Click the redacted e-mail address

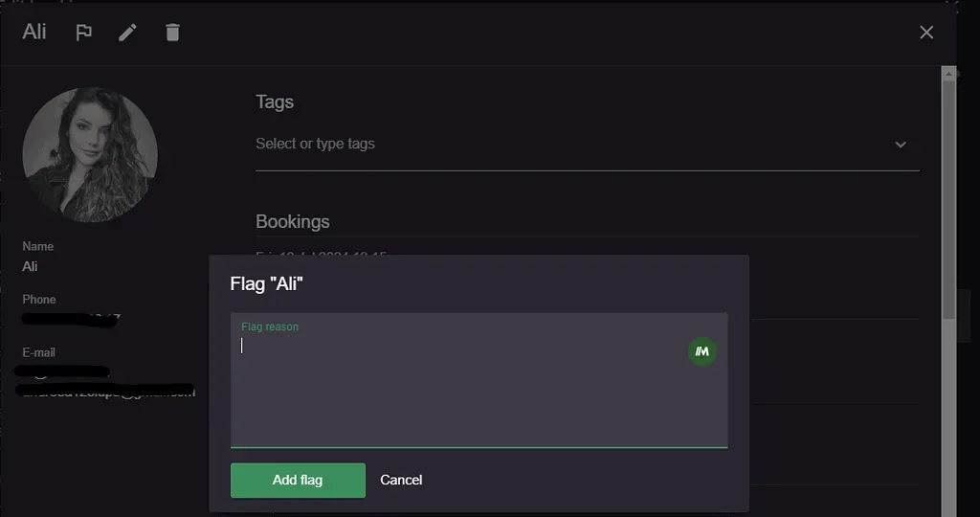point(105,382)
